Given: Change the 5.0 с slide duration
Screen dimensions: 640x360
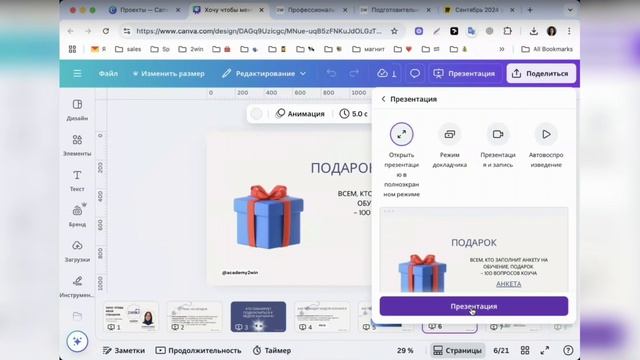Looking at the screenshot, I should (x=353, y=114).
